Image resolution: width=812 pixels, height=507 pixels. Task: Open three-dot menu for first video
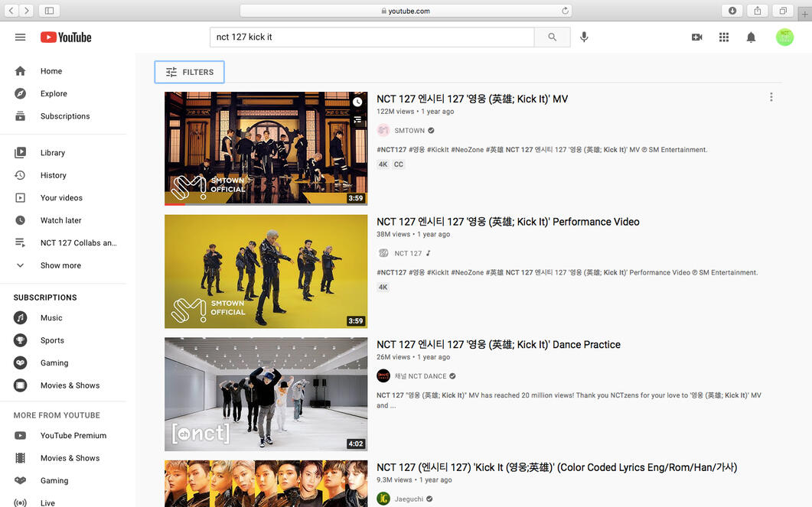pyautogui.click(x=771, y=97)
